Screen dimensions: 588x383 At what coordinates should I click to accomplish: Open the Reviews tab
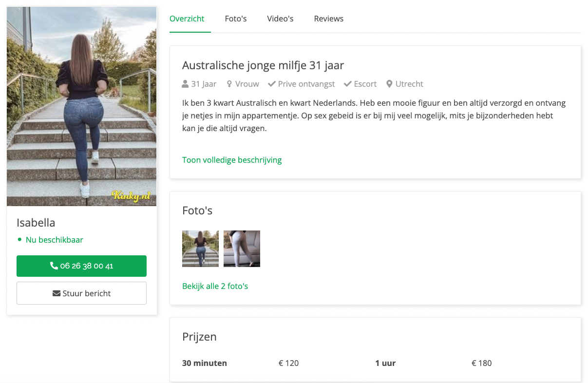coord(329,19)
